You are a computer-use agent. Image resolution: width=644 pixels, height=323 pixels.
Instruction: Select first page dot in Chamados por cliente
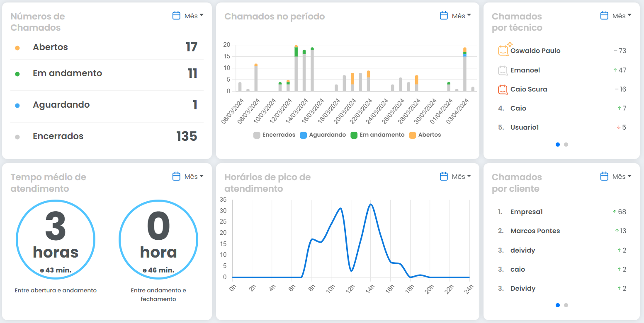(x=558, y=305)
